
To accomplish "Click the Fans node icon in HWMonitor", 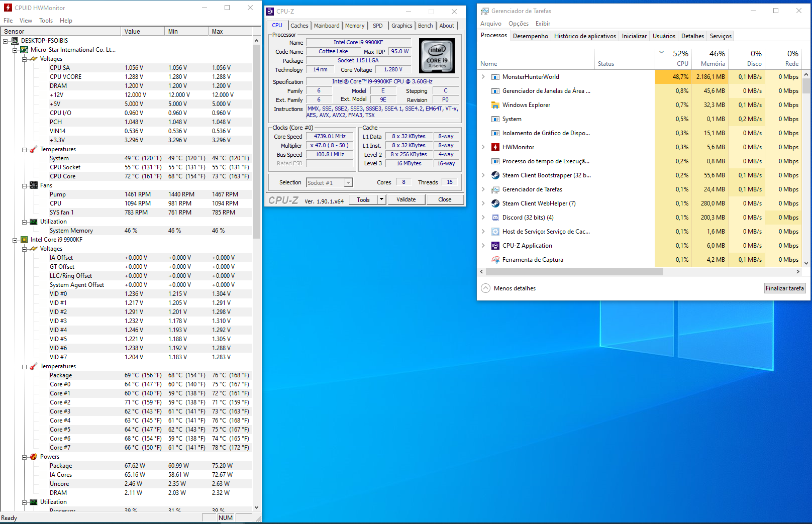I will [x=34, y=185].
